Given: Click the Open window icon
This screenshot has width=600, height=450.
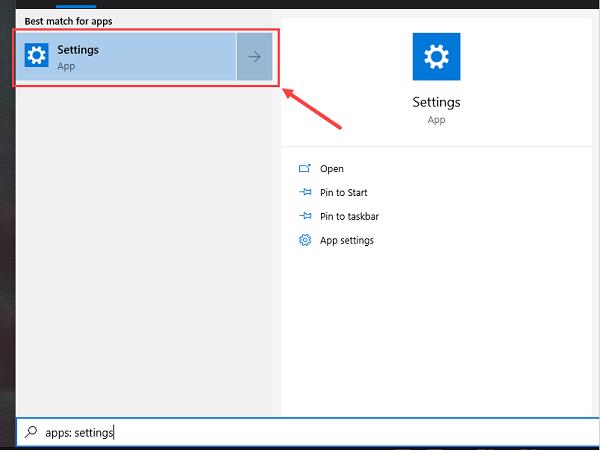Looking at the screenshot, I should tap(305, 168).
